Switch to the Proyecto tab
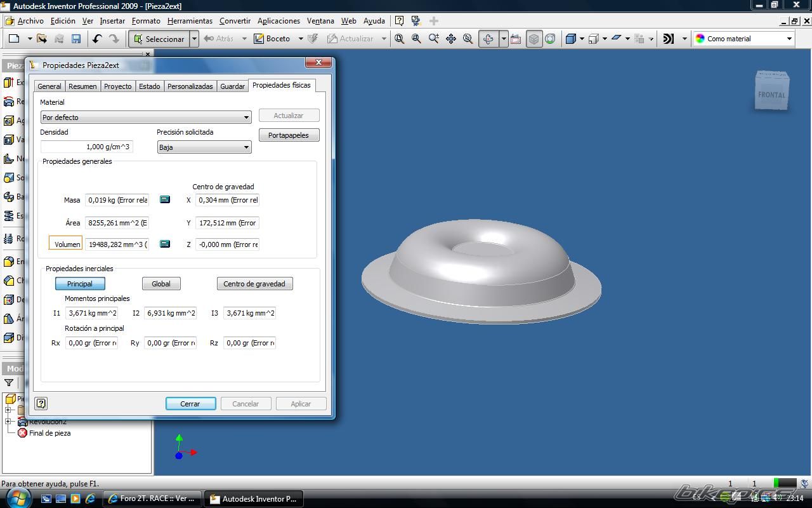The width and height of the screenshot is (812, 508). (x=118, y=86)
